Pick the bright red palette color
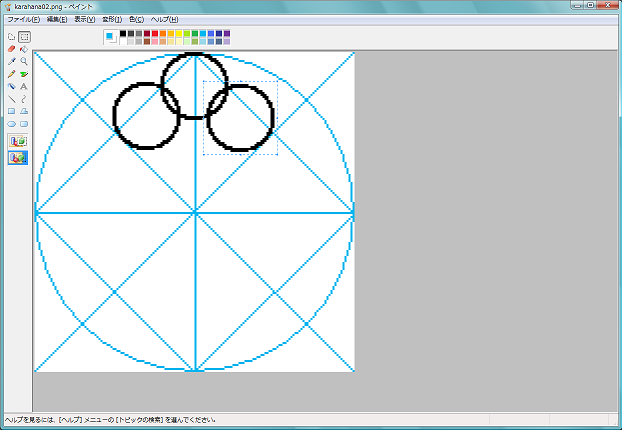Image resolution: width=622 pixels, height=430 pixels. 155,34
